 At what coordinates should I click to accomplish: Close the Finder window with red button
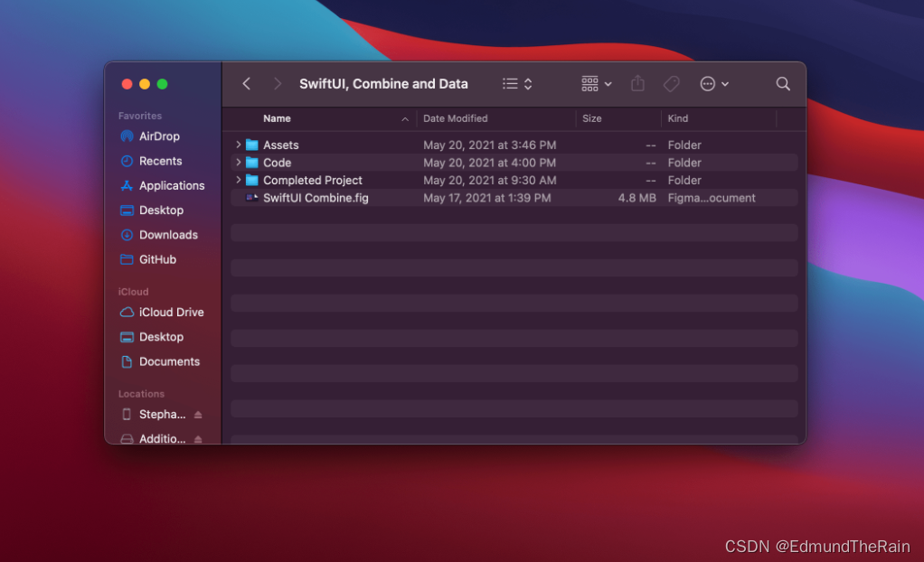127,84
